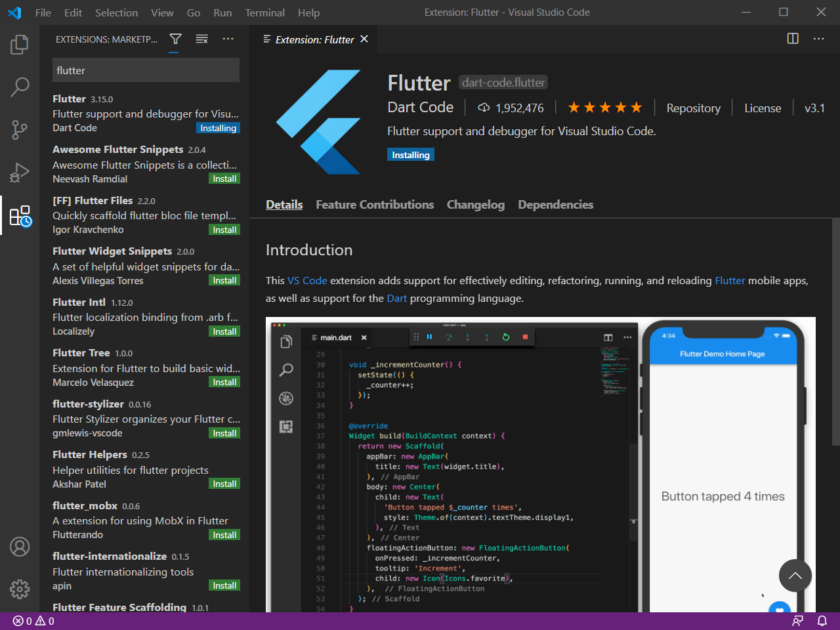Select the Flutter 3.15.0 extension list item

tap(146, 113)
